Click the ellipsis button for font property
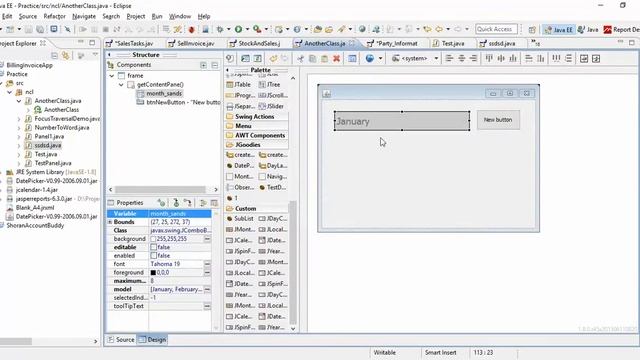This screenshot has width=640, height=360. point(207,264)
